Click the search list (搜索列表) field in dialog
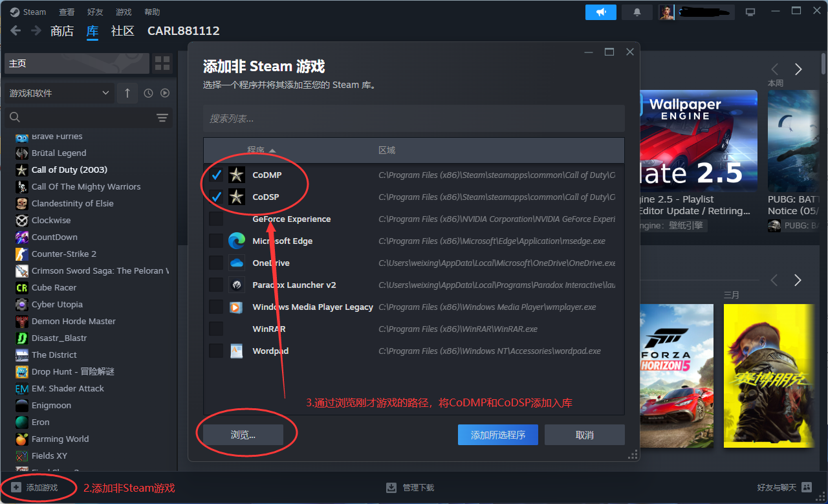 point(414,118)
